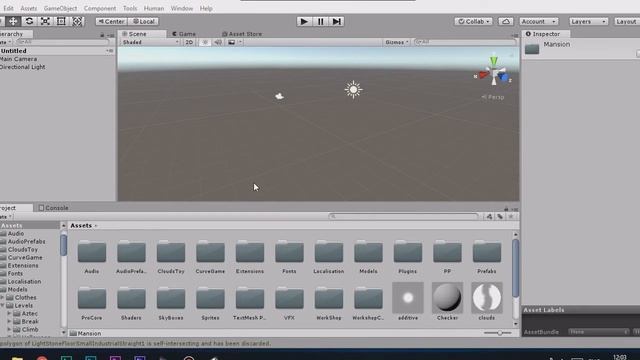The height and width of the screenshot is (360, 640).
Task: Search by label icon in Project panel
Action: [500, 216]
